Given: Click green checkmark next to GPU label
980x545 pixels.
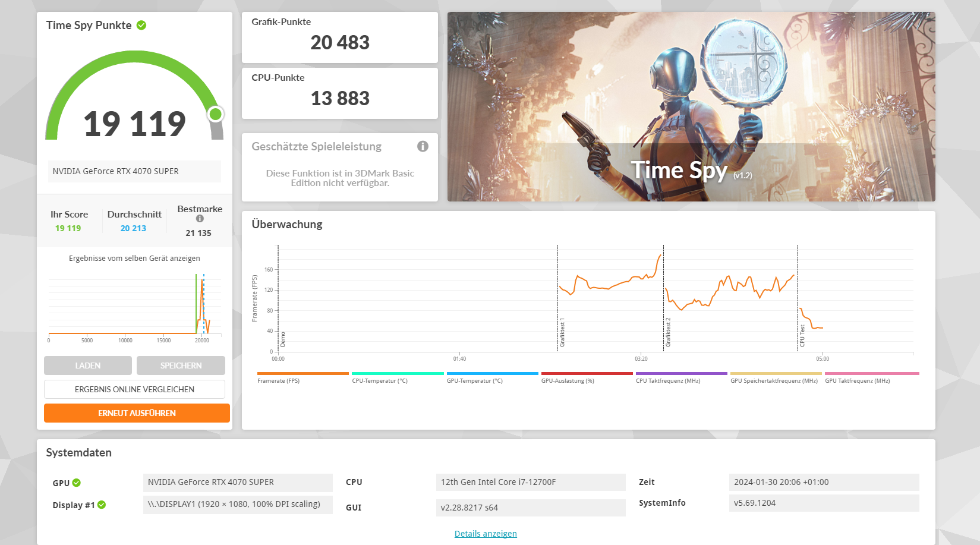Looking at the screenshot, I should click(x=77, y=483).
